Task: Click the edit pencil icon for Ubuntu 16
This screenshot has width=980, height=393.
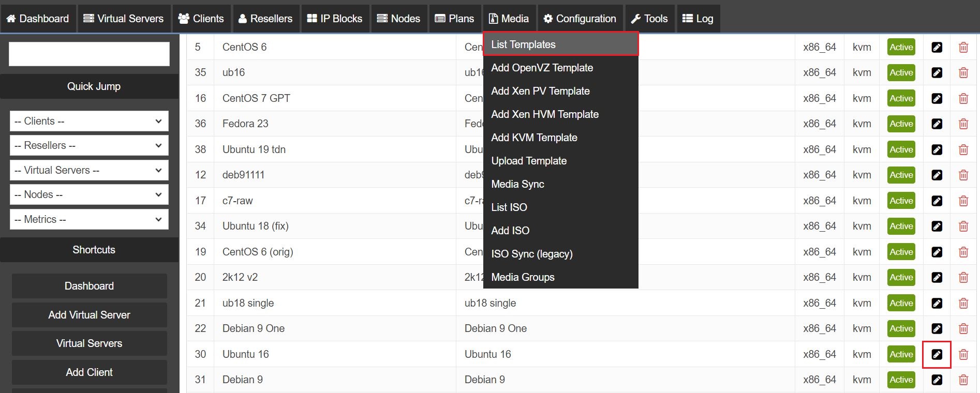Action: (x=937, y=354)
